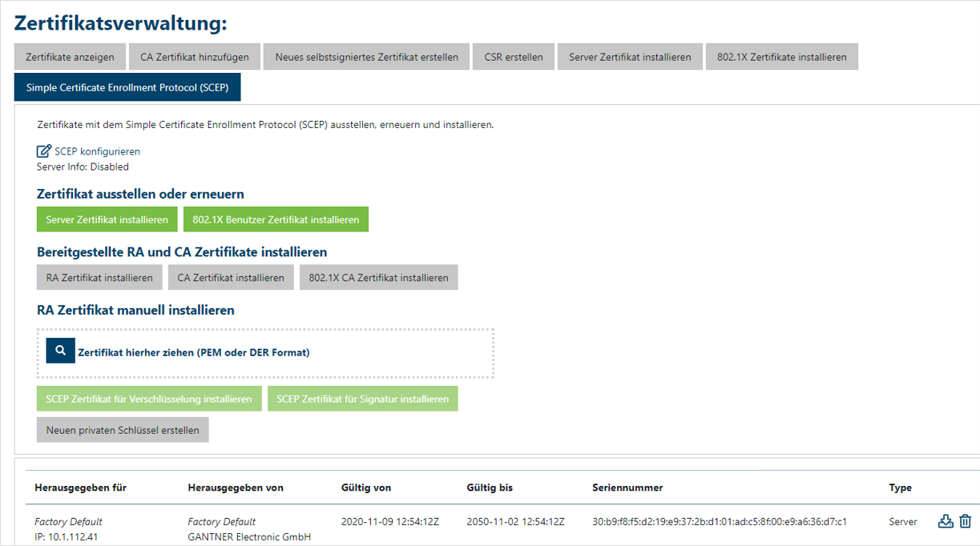Click Zertifikat ausstellen oder erneuern heading
The height and width of the screenshot is (546, 980).
coord(140,194)
